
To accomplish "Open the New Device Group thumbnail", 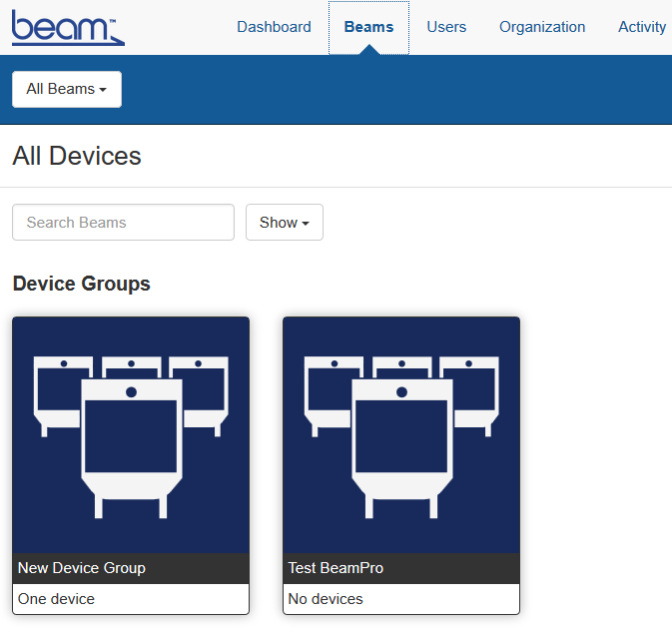I will (131, 435).
